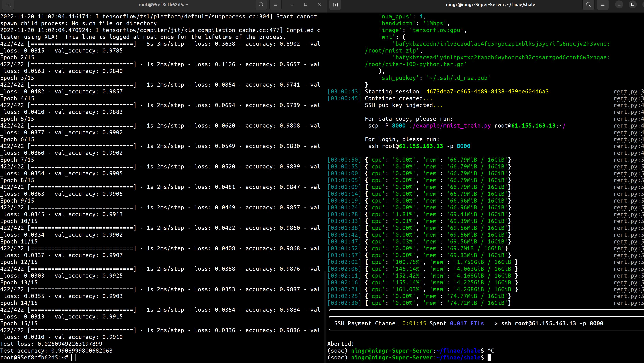
Task: Click mem '4.063GiB / 16GiB' entry
Action: point(484,269)
